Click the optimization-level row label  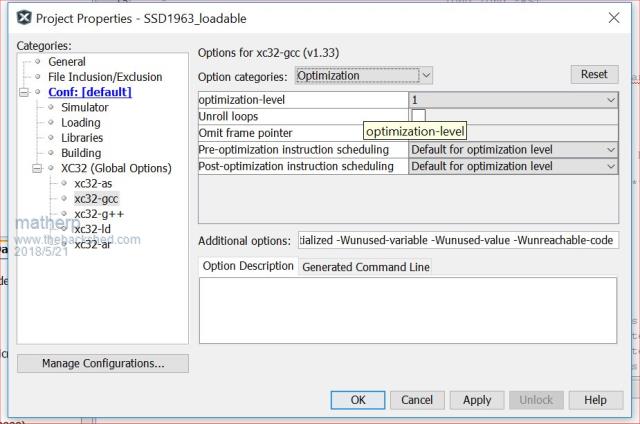point(242,100)
